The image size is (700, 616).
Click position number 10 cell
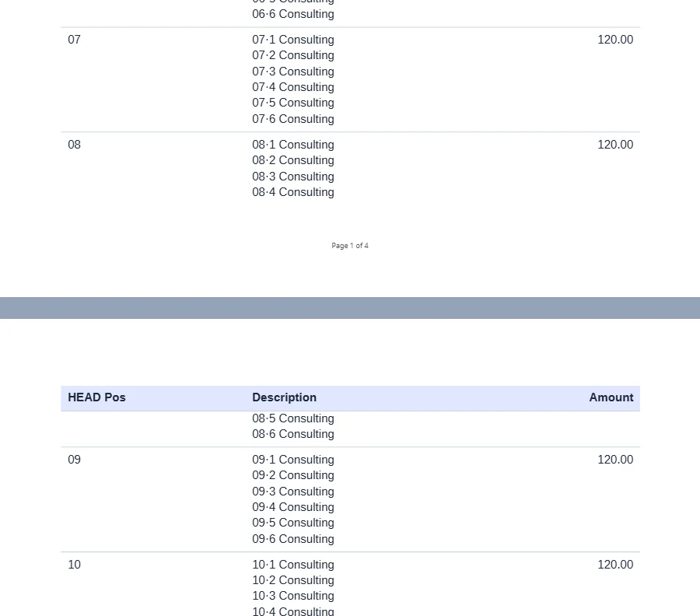[x=74, y=565]
